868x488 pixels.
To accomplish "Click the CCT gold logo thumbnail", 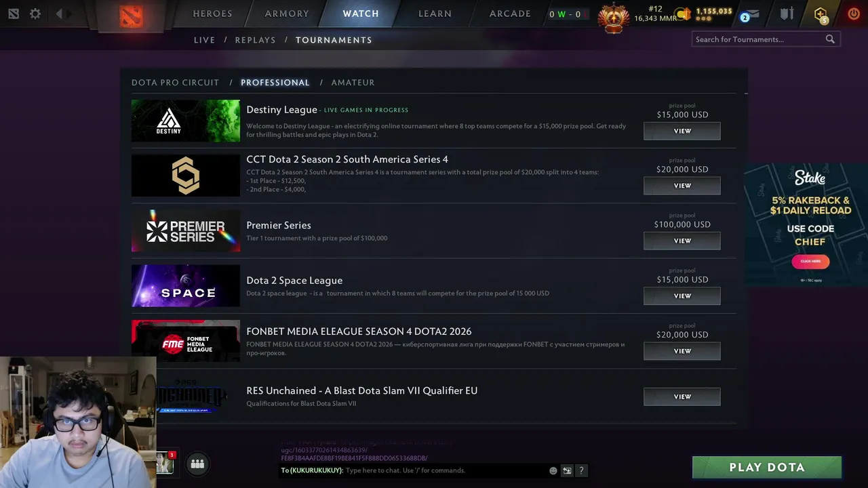I will (x=186, y=176).
